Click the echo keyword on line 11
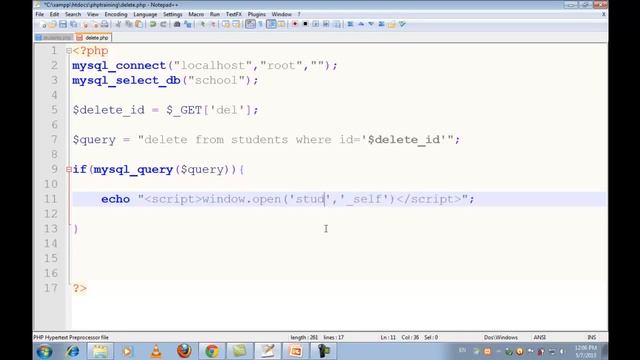The width and height of the screenshot is (640, 360). click(x=116, y=199)
